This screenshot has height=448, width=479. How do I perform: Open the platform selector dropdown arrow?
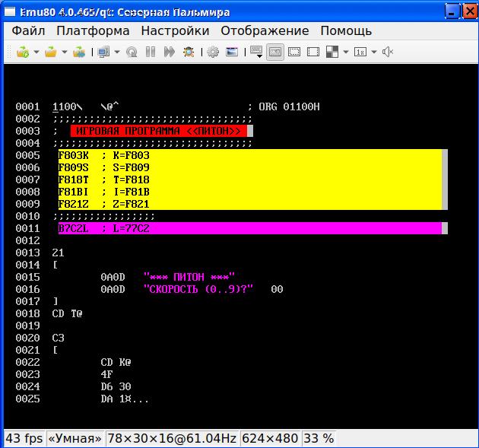[x=116, y=52]
